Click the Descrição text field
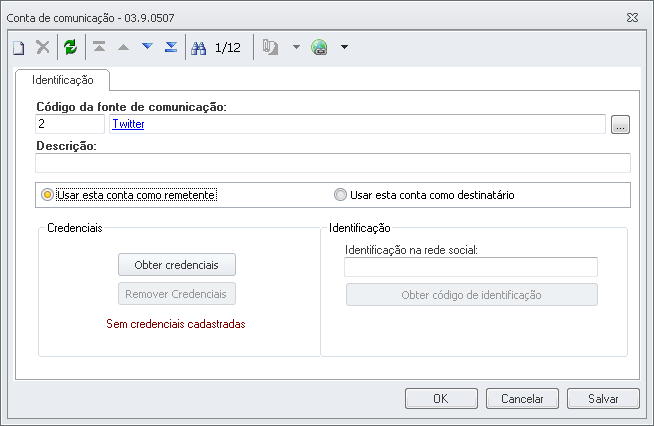 (332, 163)
